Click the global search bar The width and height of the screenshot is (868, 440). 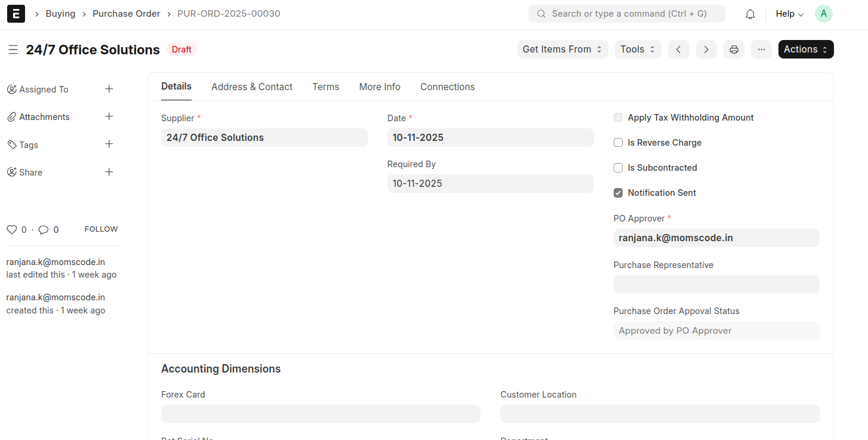click(x=626, y=13)
